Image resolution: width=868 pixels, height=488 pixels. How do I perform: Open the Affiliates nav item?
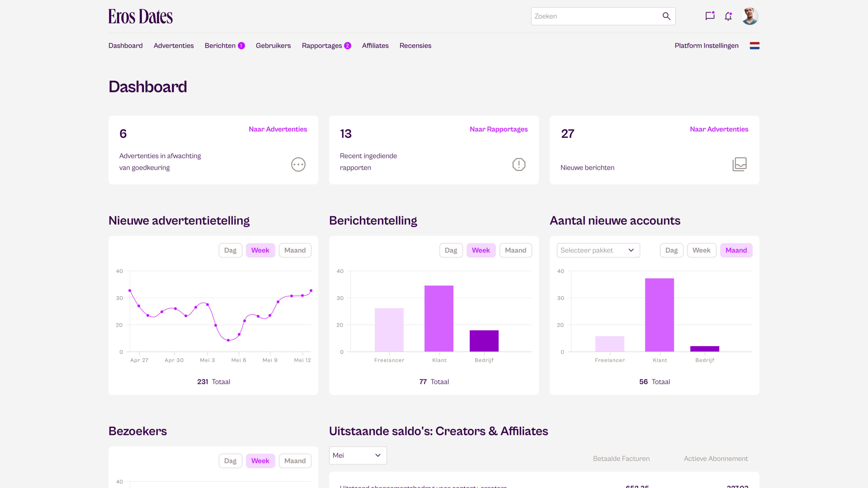pos(375,46)
